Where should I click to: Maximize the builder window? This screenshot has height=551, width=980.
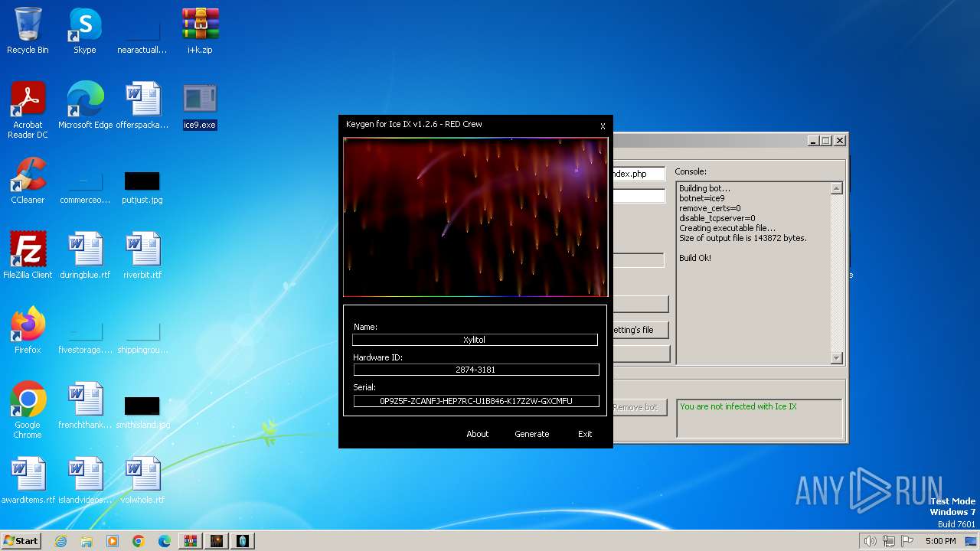(x=825, y=141)
